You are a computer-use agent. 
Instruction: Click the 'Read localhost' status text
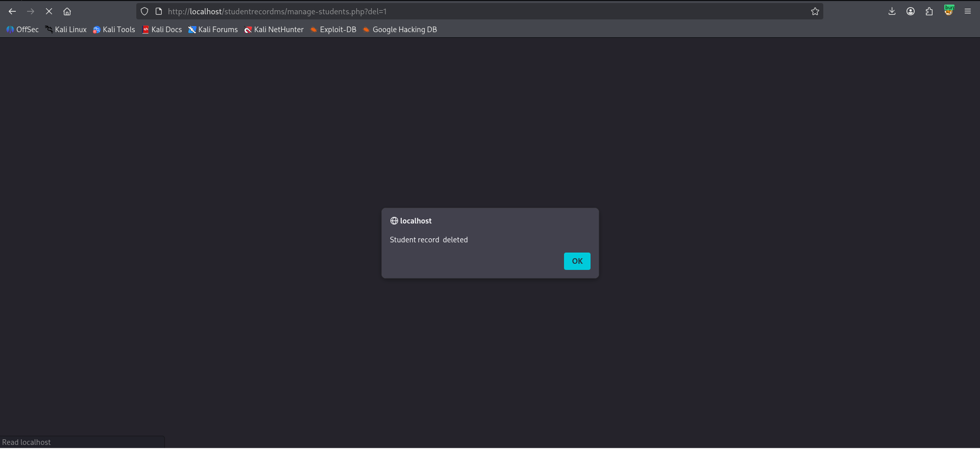tap(27, 442)
